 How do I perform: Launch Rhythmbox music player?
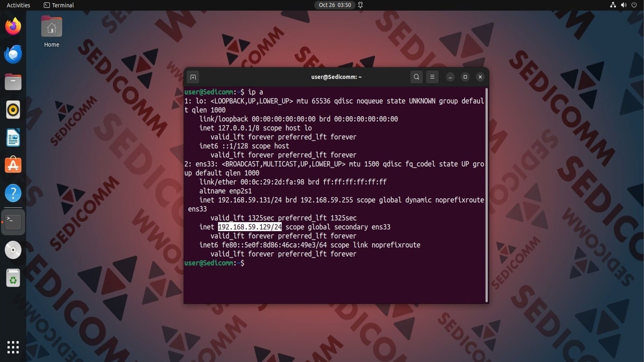(13, 110)
